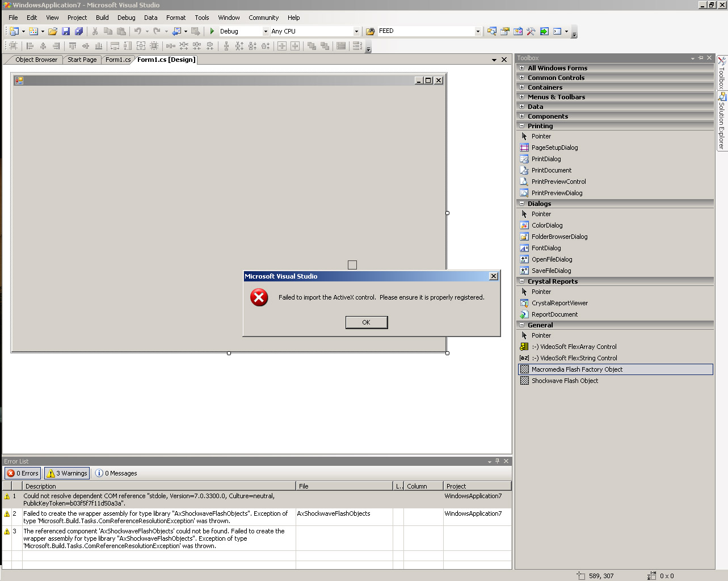Collapse the Crystal Reports toolbox group
Viewport: 728px width, 581px height.
522,281
